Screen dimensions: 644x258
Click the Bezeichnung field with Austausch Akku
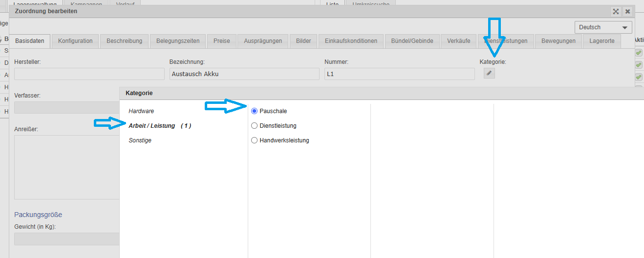point(244,74)
